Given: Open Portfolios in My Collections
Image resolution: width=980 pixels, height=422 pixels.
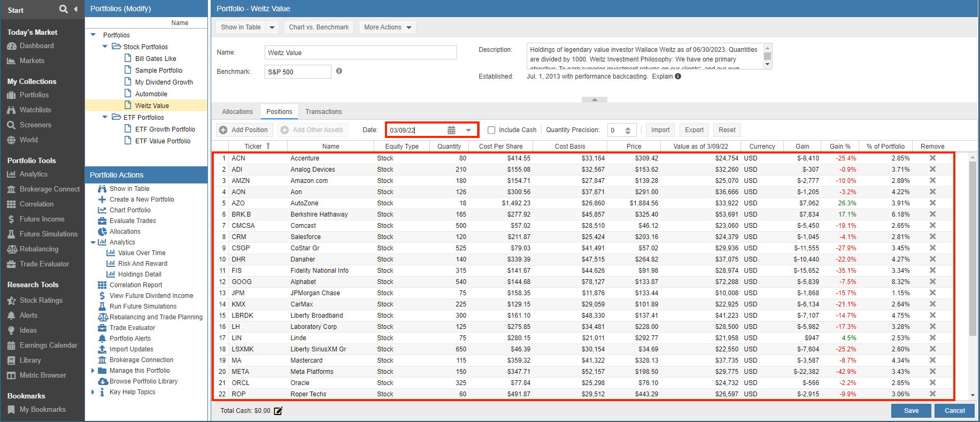Looking at the screenshot, I should pos(34,95).
